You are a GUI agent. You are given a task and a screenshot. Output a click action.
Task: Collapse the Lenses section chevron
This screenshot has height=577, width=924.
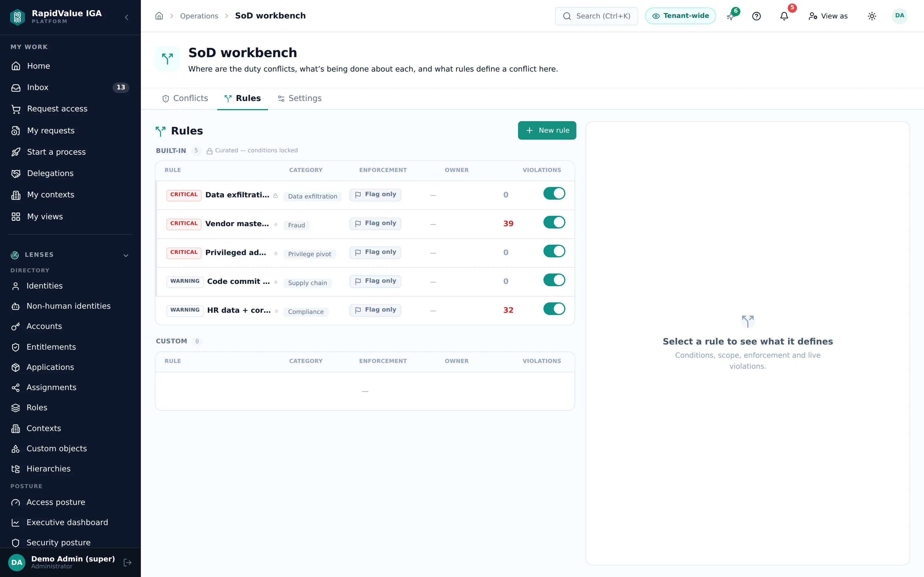[126, 255]
